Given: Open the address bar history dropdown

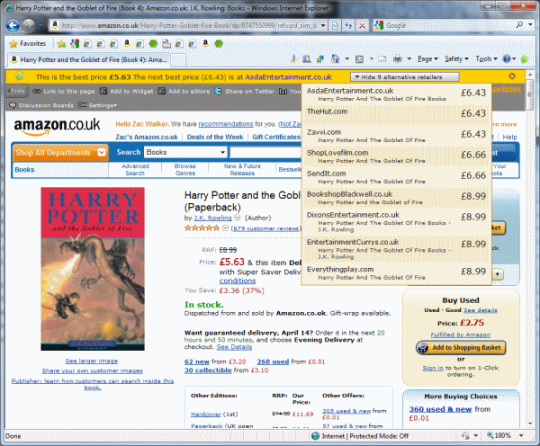Looking at the screenshot, I should [x=323, y=25].
